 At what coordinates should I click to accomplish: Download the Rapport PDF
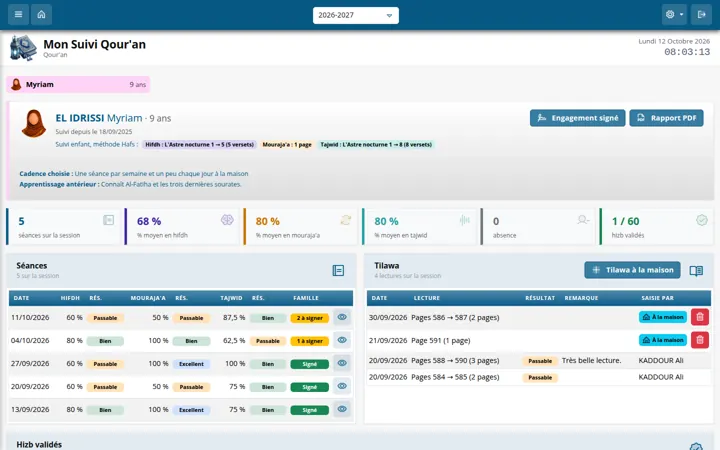point(666,118)
